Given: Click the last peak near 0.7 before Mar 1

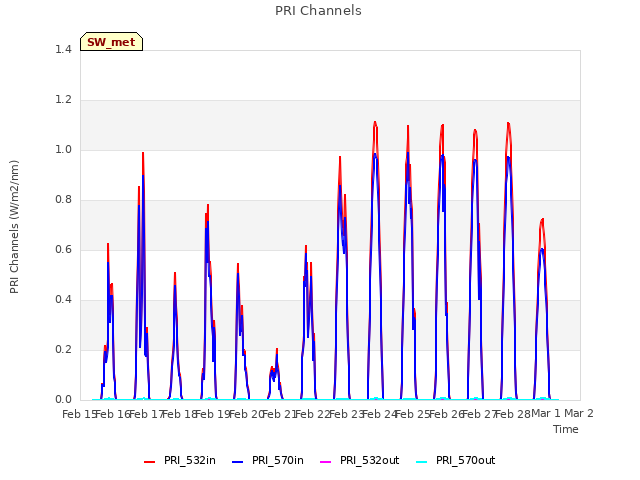Looking at the screenshot, I should pos(542,220).
